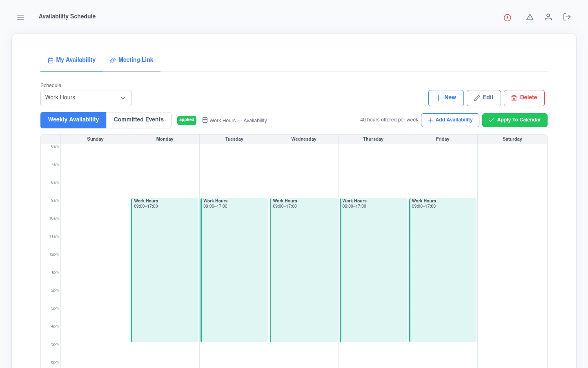Click the 40 hours offered per week text
The image size is (588, 368).
pos(389,120)
